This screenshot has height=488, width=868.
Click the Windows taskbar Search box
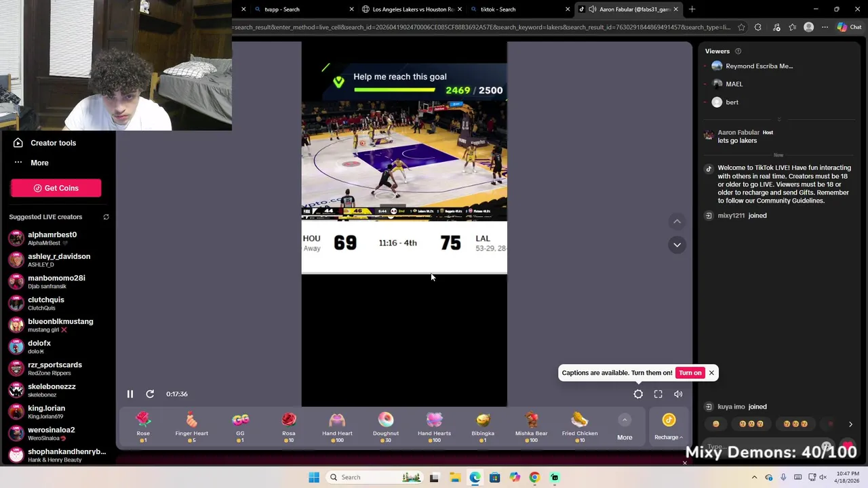375,477
